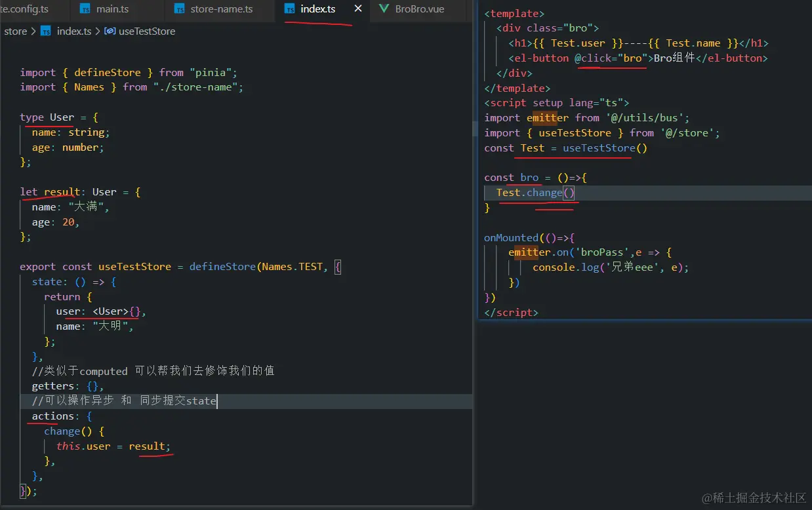
Task: Click the TypeScript icon on store-name.ts tab
Action: point(179,9)
